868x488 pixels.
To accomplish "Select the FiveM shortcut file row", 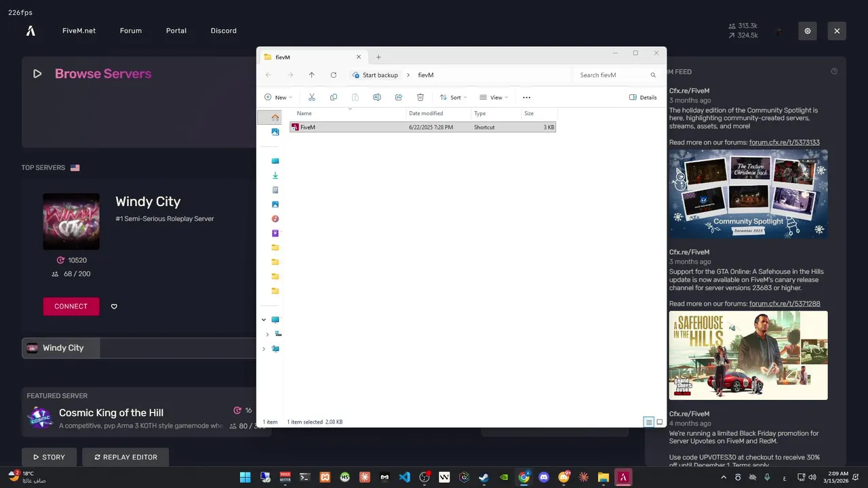I will coord(422,127).
